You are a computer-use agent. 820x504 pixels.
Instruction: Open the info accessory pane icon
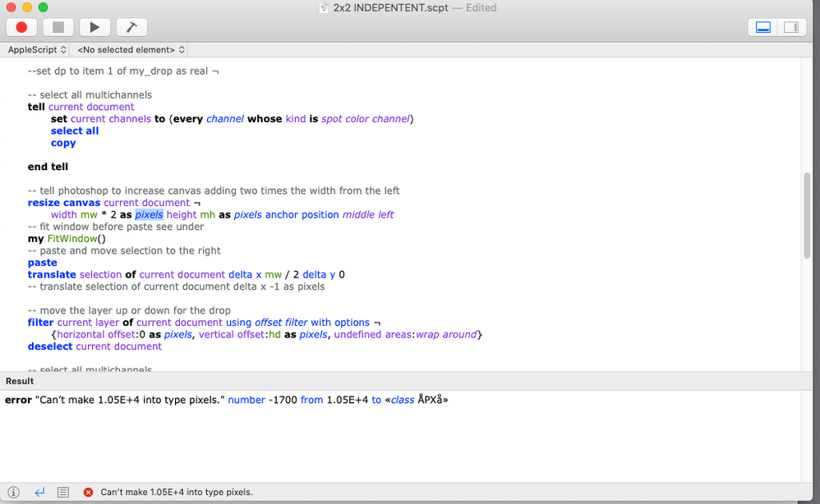13,492
